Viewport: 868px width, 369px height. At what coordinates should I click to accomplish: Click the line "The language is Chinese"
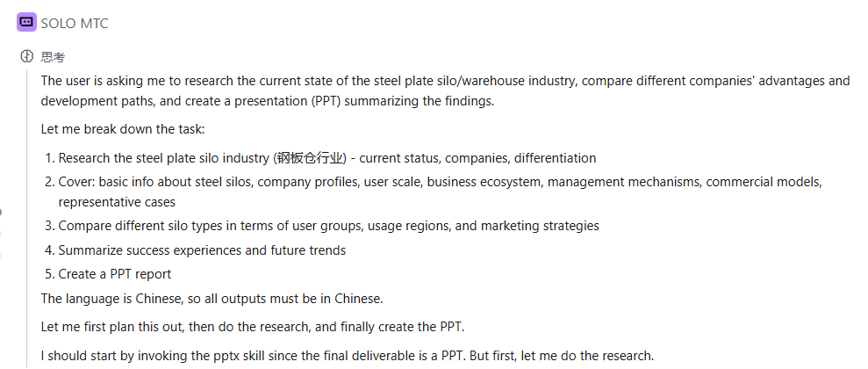tap(212, 299)
